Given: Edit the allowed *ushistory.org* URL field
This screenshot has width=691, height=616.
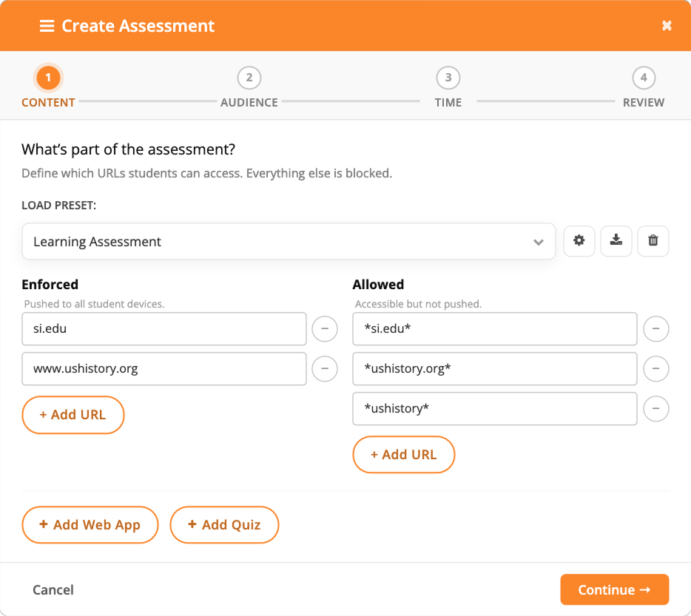Looking at the screenshot, I should coord(494,368).
